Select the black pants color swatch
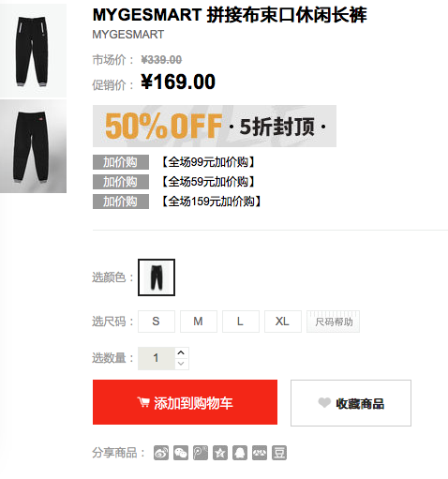Viewport: 448px width, 479px height. click(157, 277)
